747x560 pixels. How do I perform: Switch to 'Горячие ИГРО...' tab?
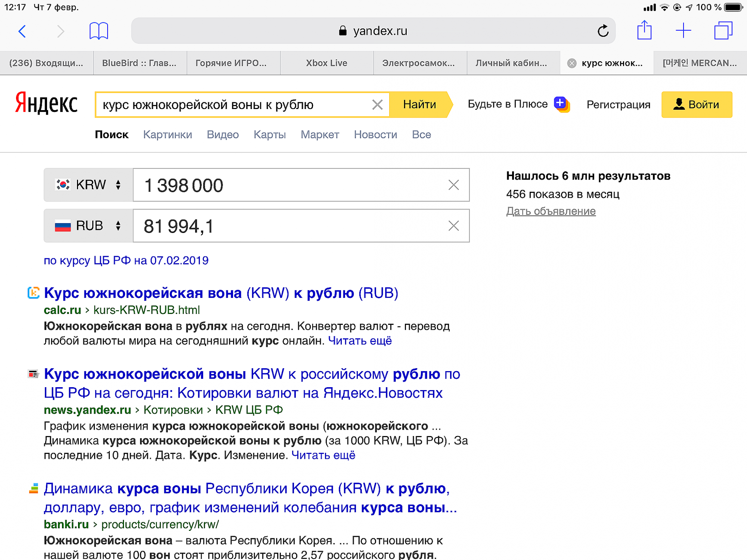pyautogui.click(x=233, y=63)
